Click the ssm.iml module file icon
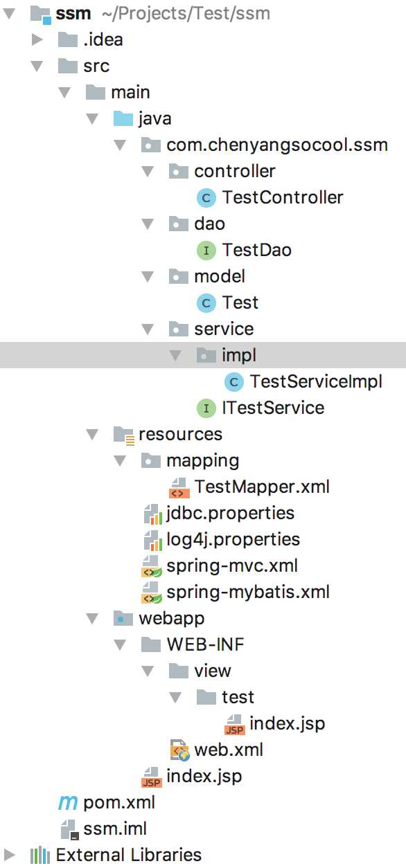 [x=68, y=829]
